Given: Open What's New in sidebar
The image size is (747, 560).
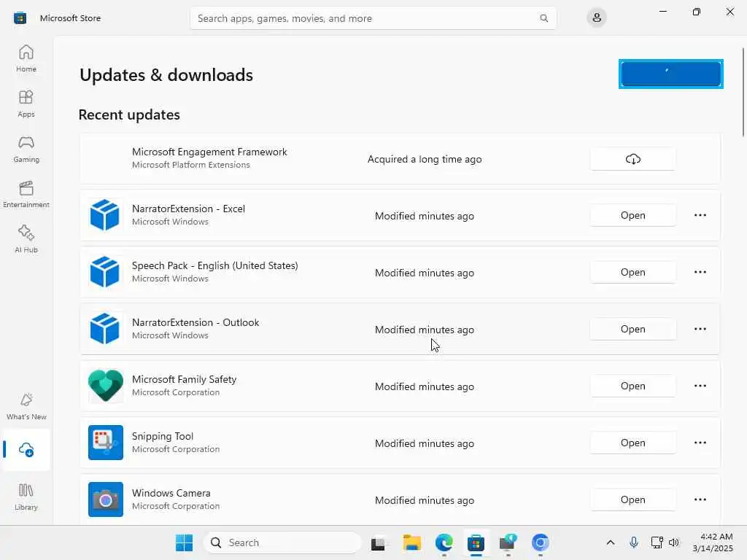Looking at the screenshot, I should [x=26, y=406].
